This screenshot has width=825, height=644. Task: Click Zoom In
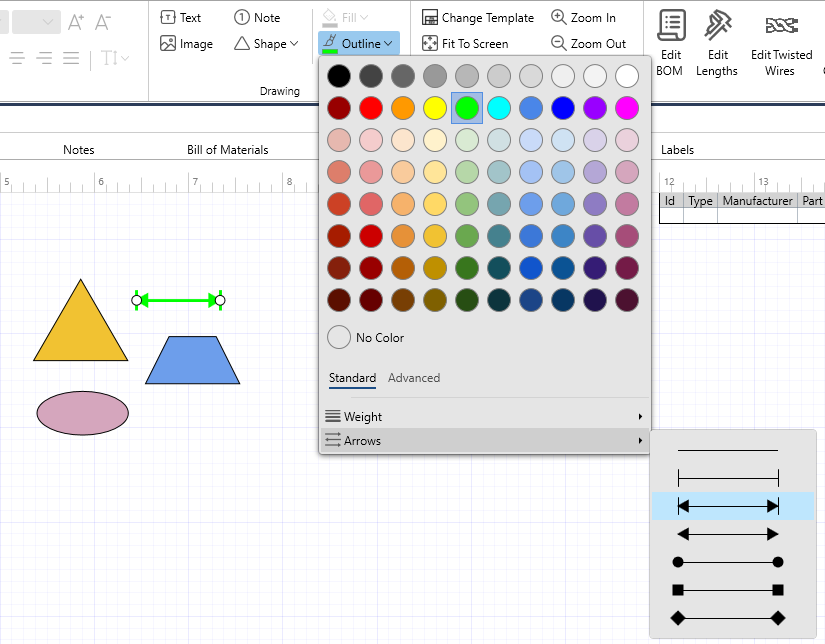[583, 17]
